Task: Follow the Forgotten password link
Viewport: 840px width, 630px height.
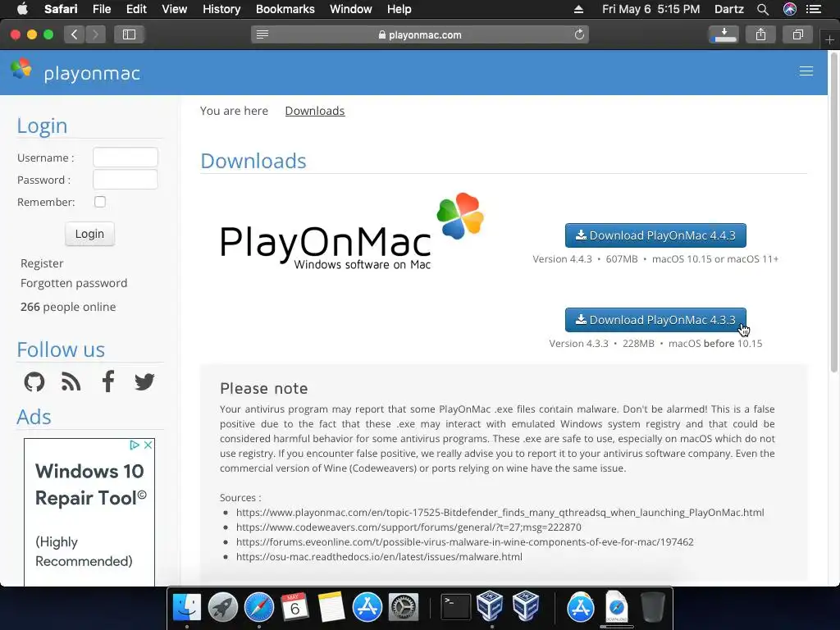Action: coord(74,283)
